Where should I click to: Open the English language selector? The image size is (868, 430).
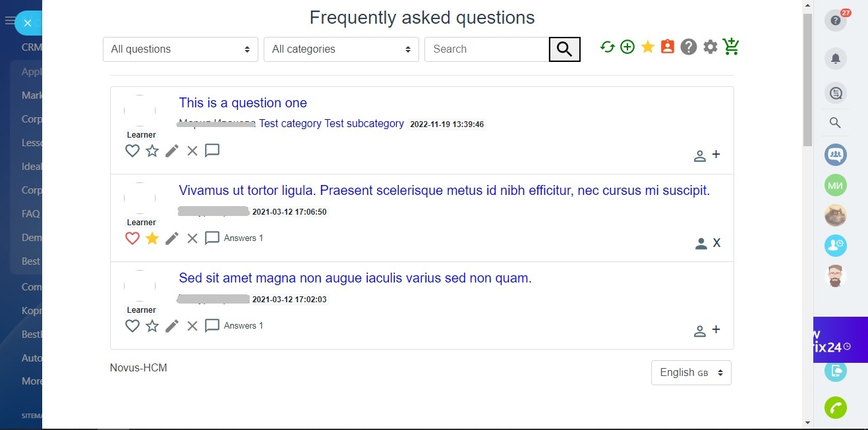click(691, 373)
